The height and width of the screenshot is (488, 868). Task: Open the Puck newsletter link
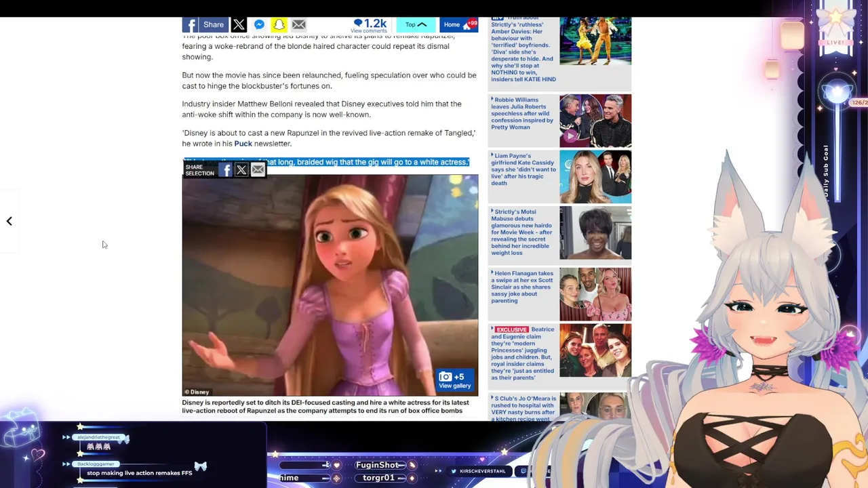pos(243,144)
